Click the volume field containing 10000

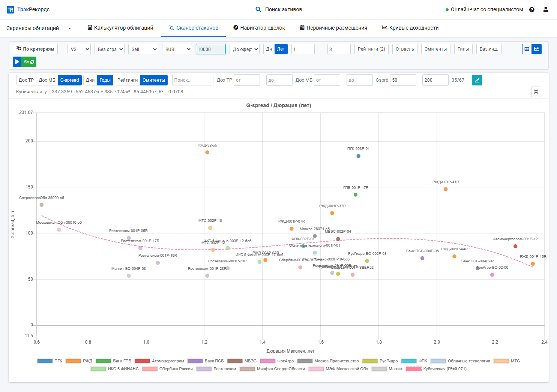211,49
